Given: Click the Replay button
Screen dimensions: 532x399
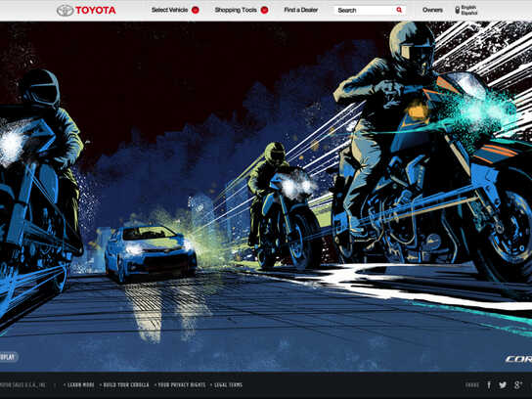Looking at the screenshot, I should [8, 357].
